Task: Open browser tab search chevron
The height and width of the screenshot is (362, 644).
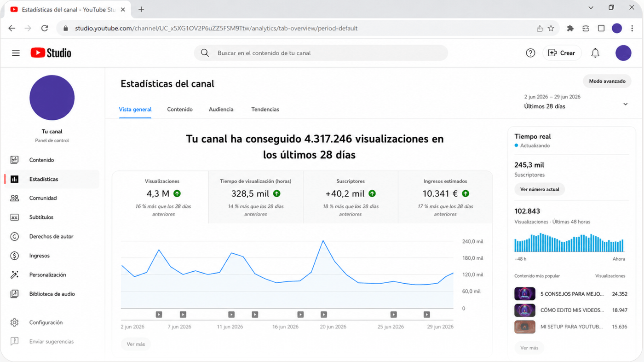Action: click(x=591, y=8)
